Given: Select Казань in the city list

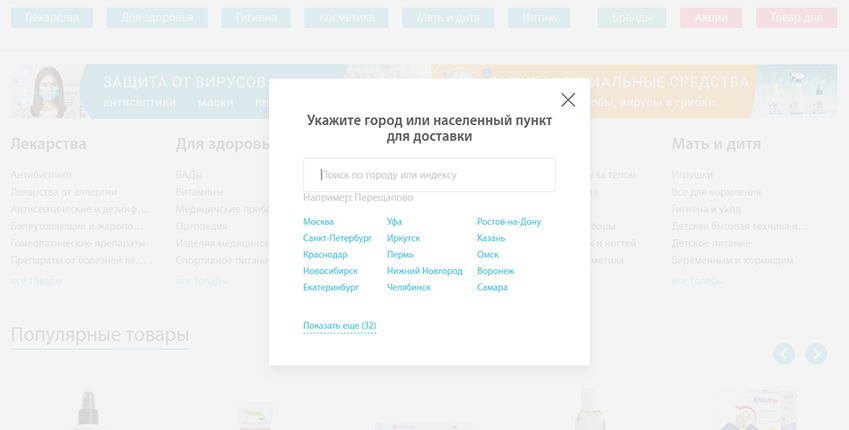Looking at the screenshot, I should [491, 238].
